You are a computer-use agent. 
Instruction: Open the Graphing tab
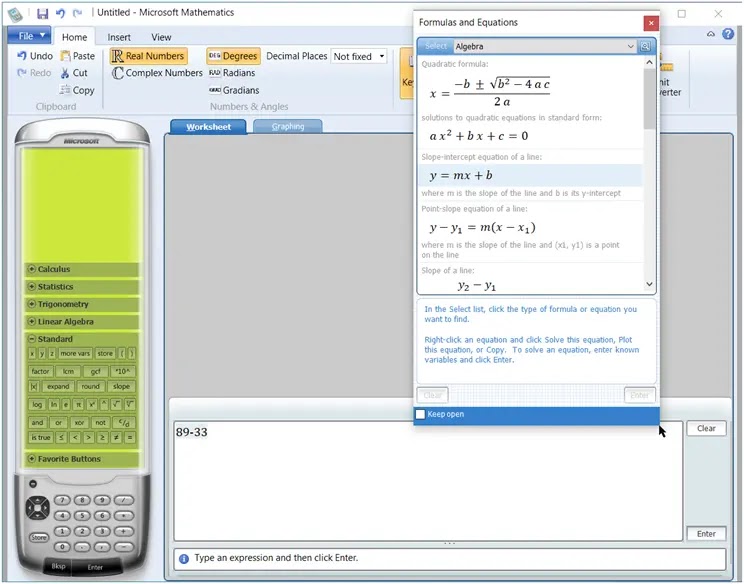coord(288,127)
